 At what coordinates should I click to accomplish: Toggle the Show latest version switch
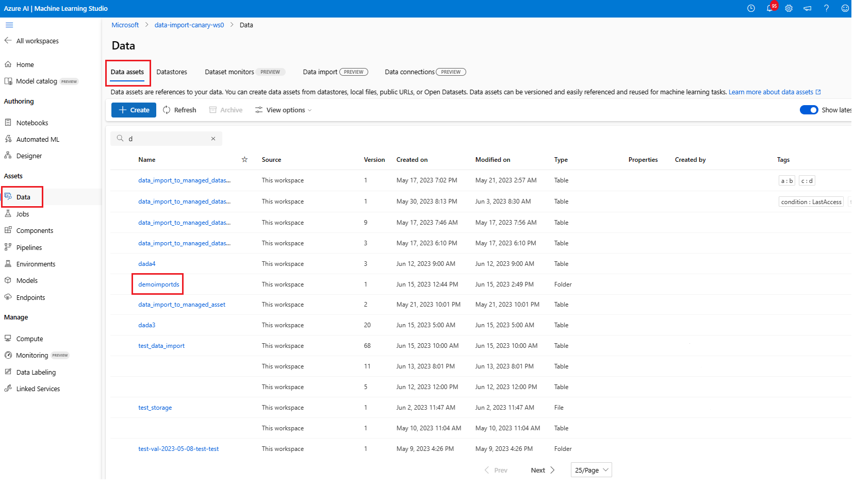808,110
